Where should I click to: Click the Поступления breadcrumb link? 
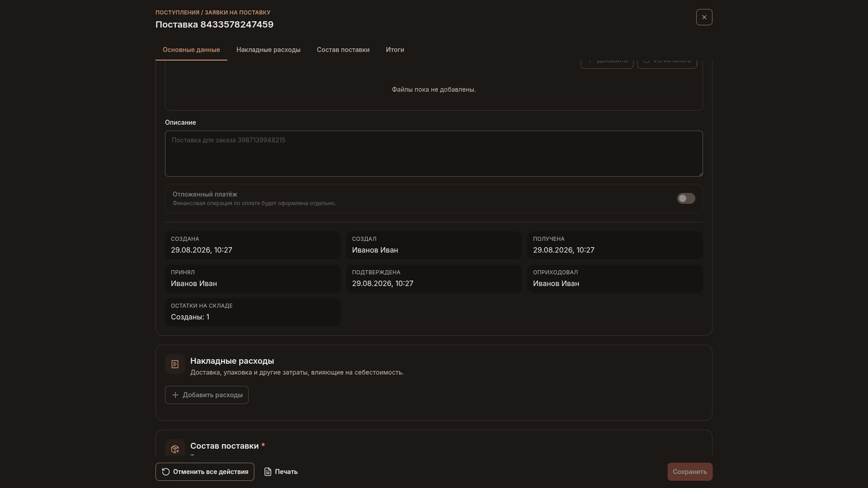[177, 13]
